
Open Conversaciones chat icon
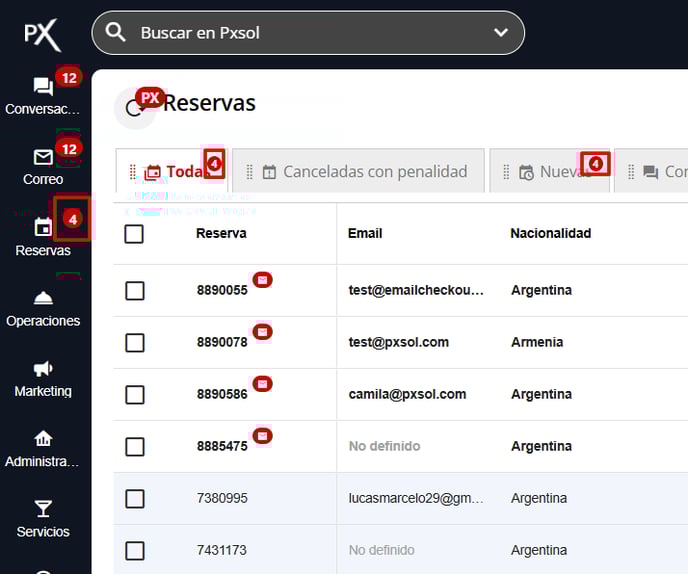click(x=43, y=87)
